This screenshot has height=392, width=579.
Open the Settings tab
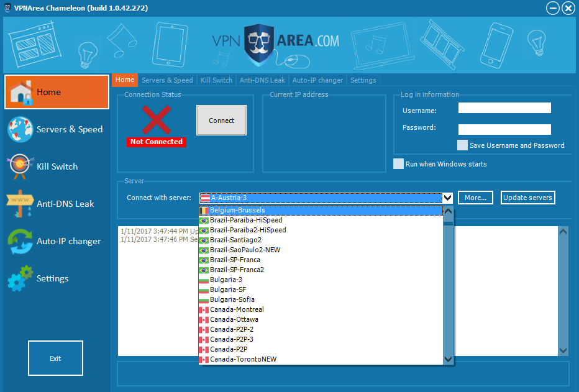click(x=363, y=80)
